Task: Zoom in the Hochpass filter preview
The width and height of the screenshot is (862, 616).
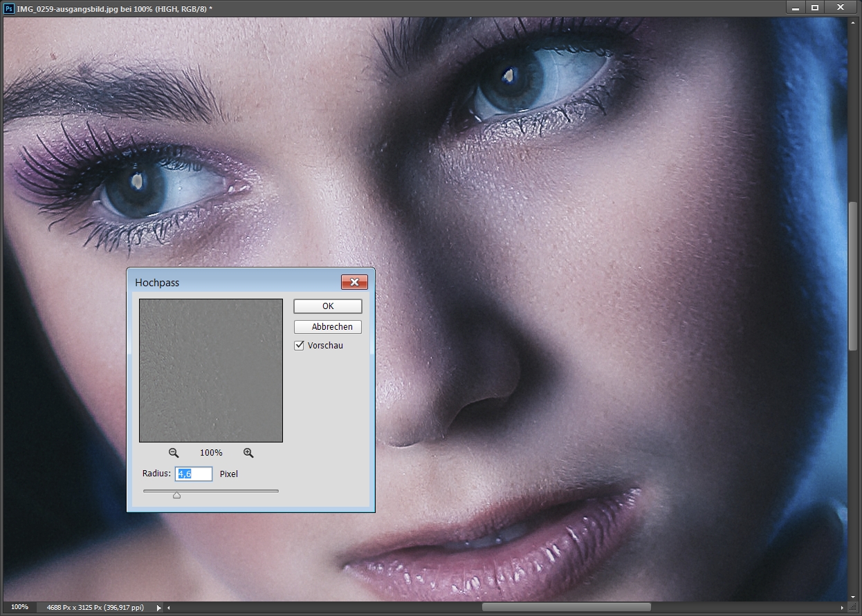Action: (x=248, y=453)
